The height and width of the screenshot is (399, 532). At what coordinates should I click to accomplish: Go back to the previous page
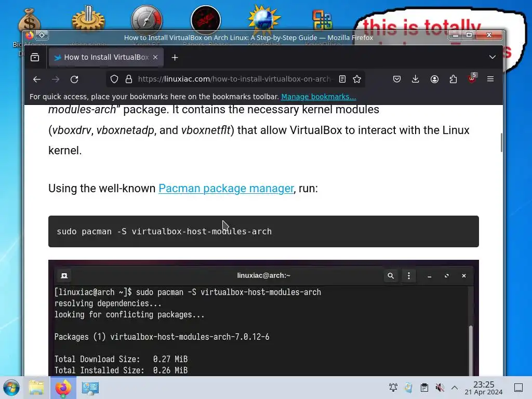coord(37,79)
